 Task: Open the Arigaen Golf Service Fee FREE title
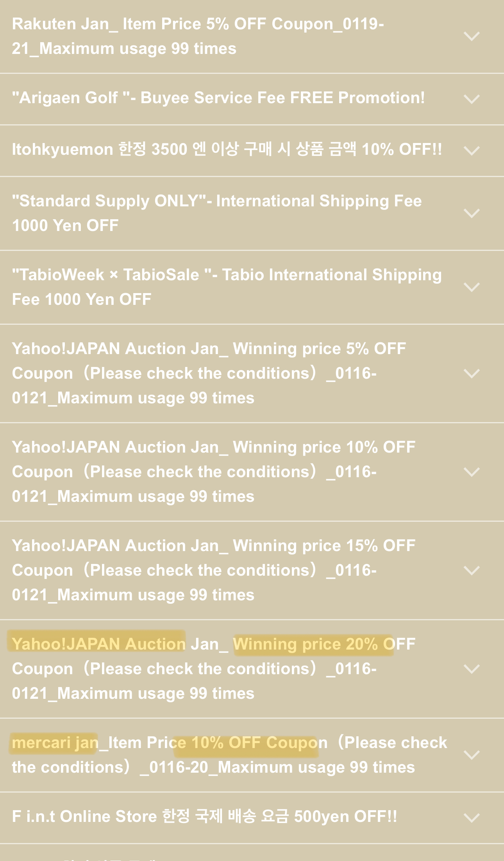218,98
